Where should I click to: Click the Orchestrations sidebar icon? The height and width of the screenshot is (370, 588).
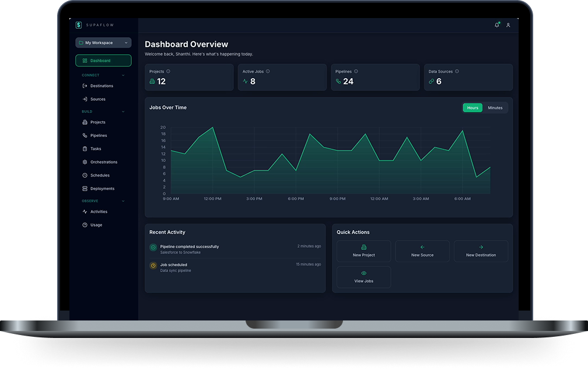pos(85,162)
